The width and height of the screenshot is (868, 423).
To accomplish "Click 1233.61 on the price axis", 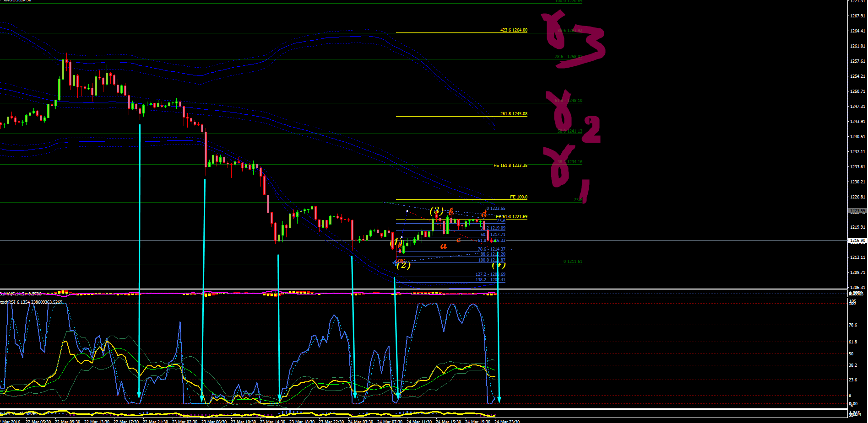I will pos(857,167).
